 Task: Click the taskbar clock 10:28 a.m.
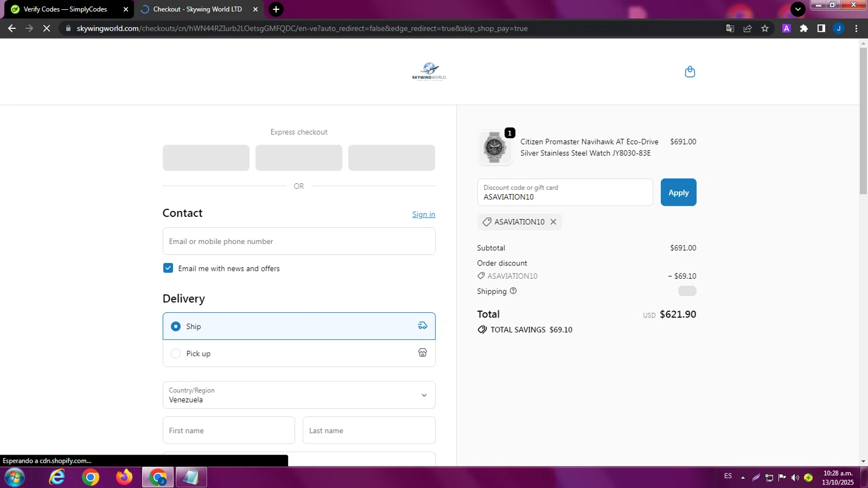838,478
